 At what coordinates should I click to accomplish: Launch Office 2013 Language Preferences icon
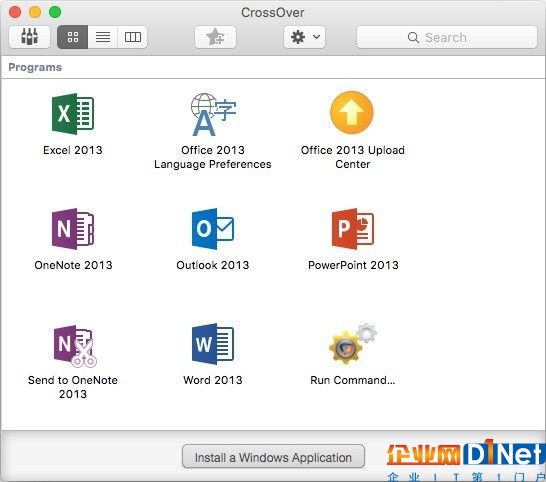coord(213,114)
